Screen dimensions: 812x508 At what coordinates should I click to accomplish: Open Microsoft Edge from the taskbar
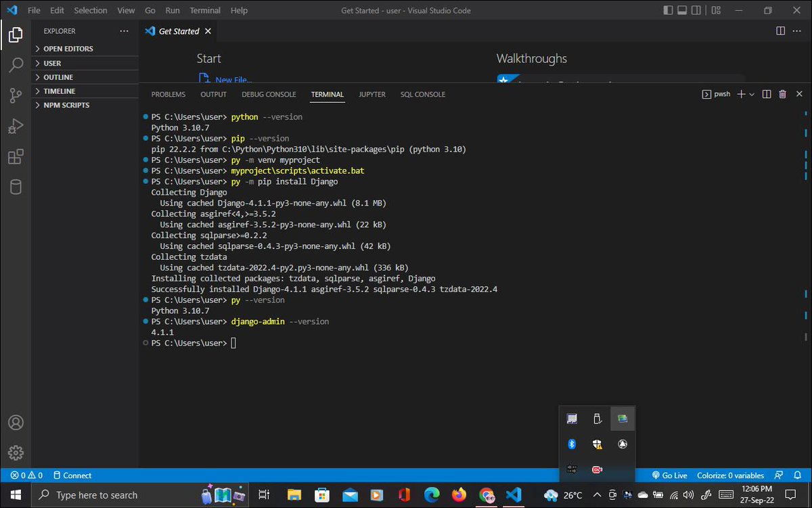432,494
